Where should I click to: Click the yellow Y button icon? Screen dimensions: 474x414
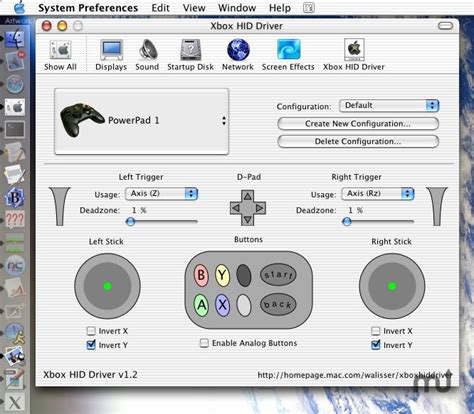coord(222,275)
